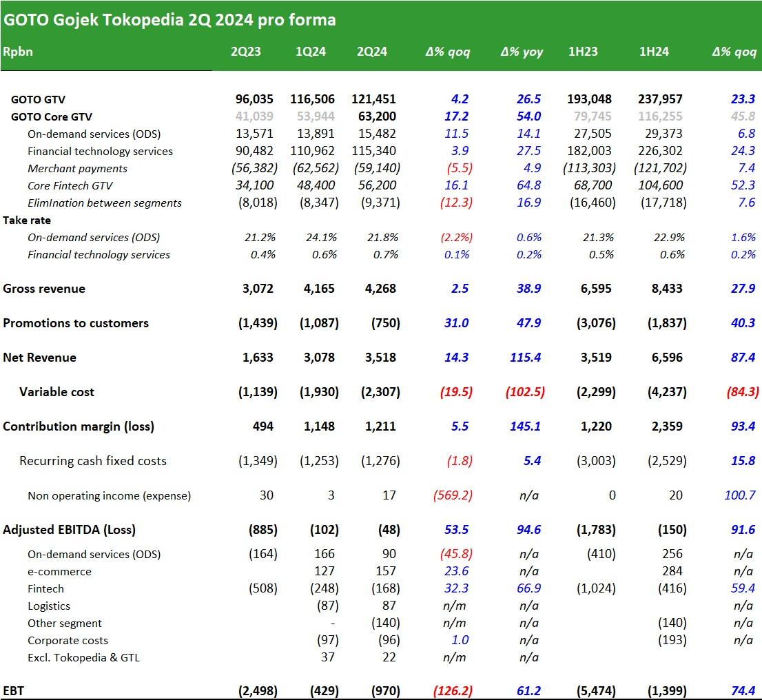Image resolution: width=762 pixels, height=700 pixels.
Task: Select EBT value (970)
Action: [386, 691]
